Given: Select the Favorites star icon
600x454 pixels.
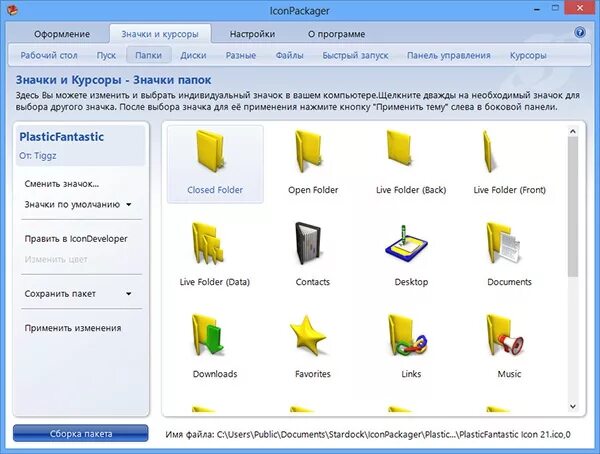Looking at the screenshot, I should point(308,335).
